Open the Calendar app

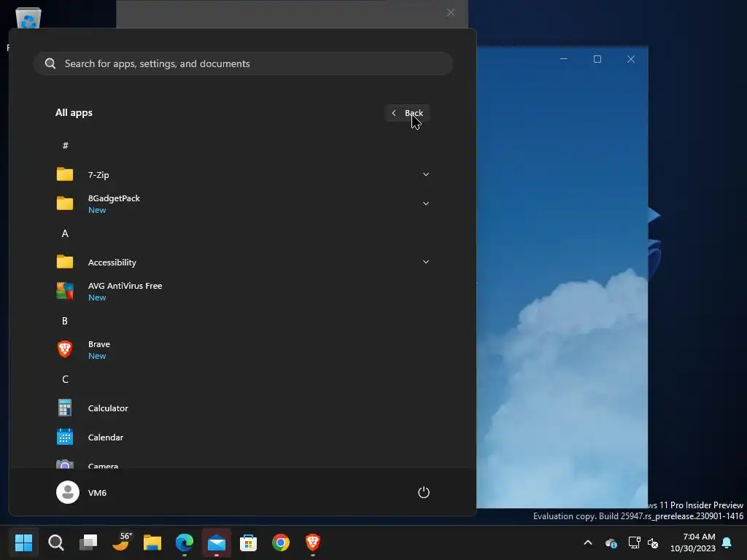(243, 437)
